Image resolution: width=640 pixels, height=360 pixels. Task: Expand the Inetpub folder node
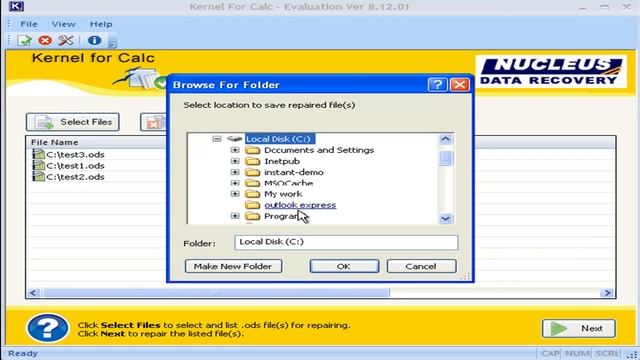point(235,161)
